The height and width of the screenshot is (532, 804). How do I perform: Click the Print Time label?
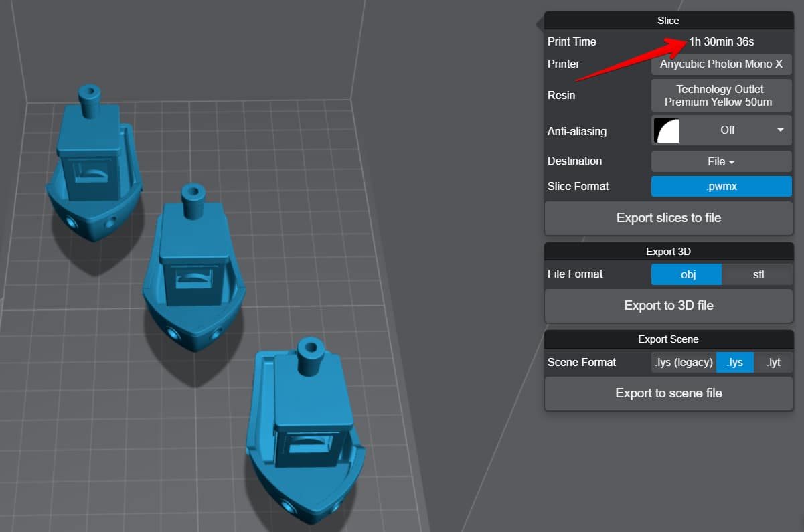tap(572, 42)
